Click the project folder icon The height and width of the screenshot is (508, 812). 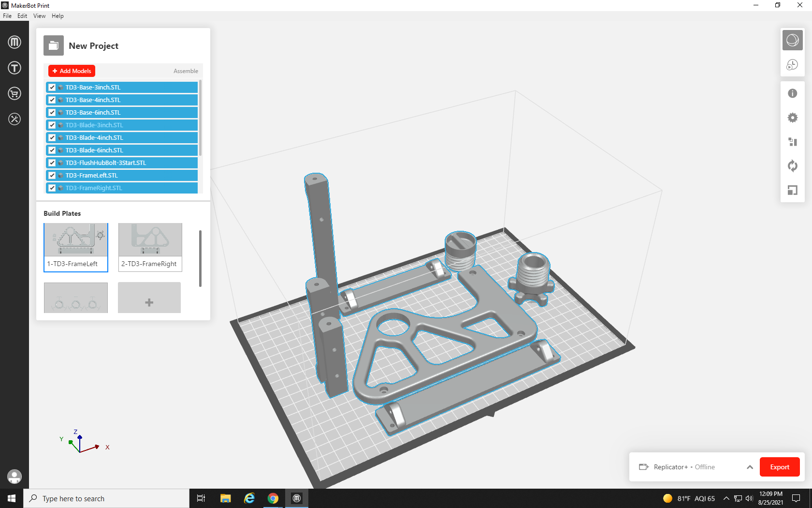click(54, 46)
